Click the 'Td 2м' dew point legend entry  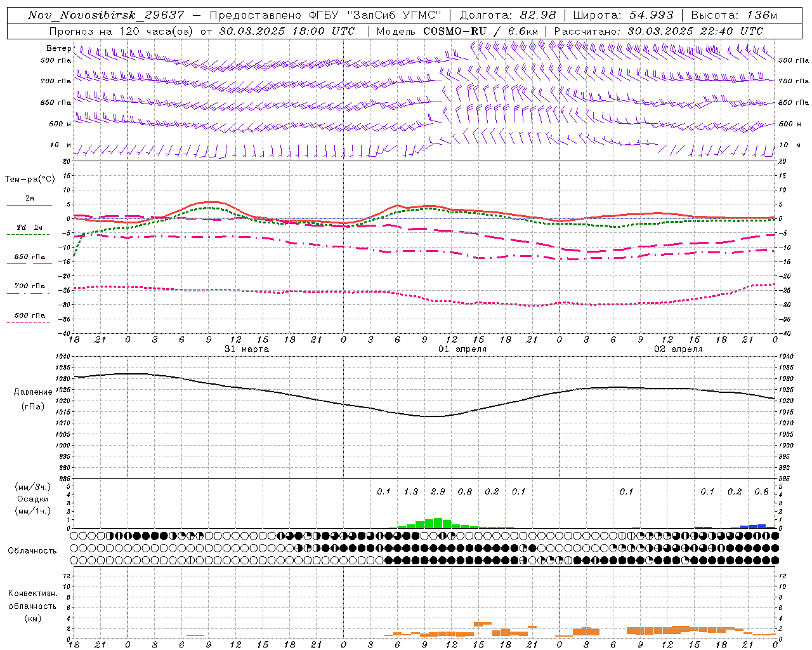tap(29, 227)
